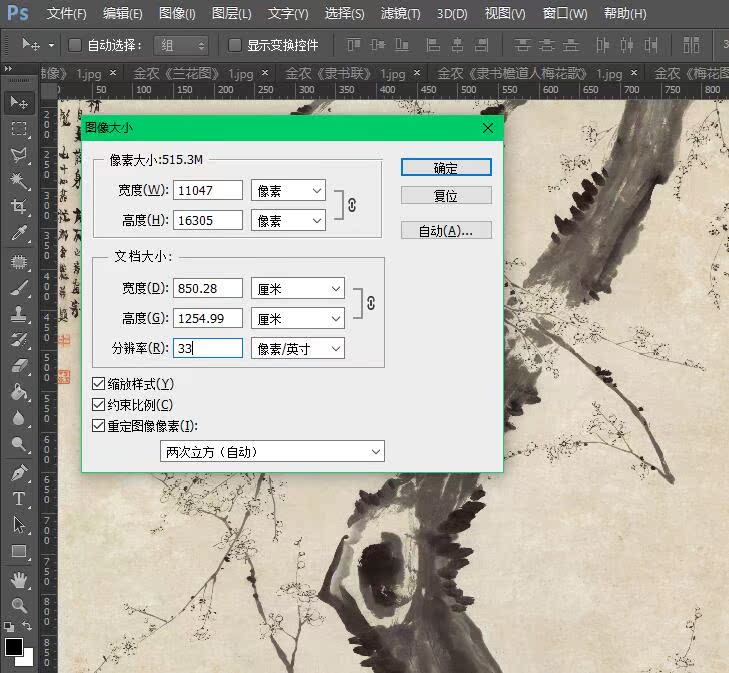Click the align top edges icon

tap(354, 45)
